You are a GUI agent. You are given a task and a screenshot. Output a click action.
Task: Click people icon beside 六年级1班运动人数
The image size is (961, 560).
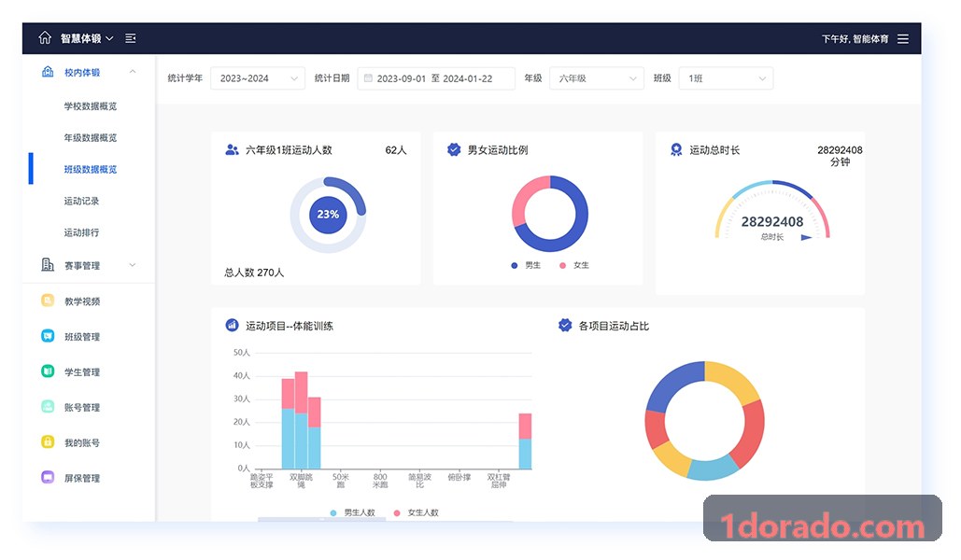pos(232,149)
